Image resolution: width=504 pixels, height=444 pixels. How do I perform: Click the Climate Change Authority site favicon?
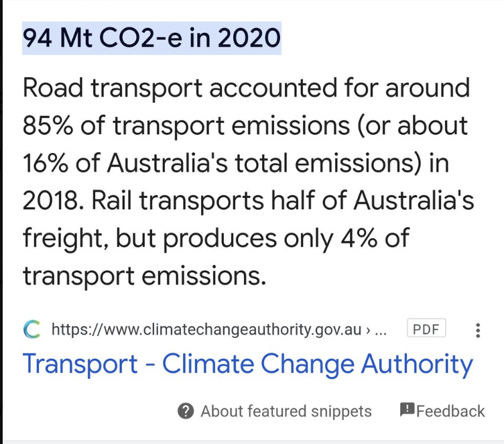pos(31,329)
